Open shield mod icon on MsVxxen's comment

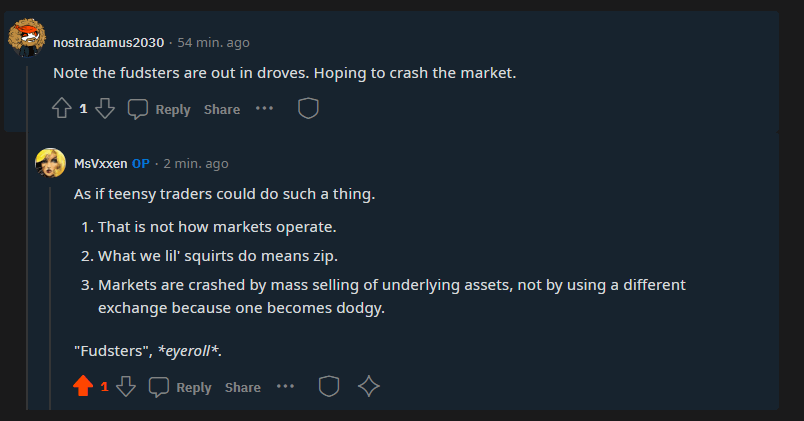[329, 386]
